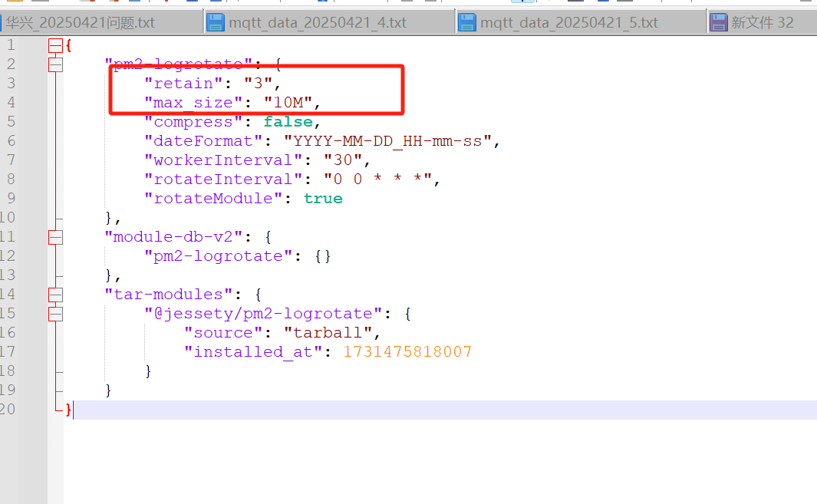
Task: Collapse the top pm2-logrotate block on line 2
Action: pos(55,64)
